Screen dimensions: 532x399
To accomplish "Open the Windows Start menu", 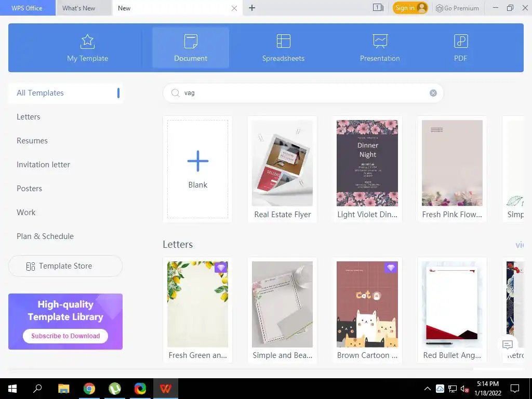I will point(12,389).
